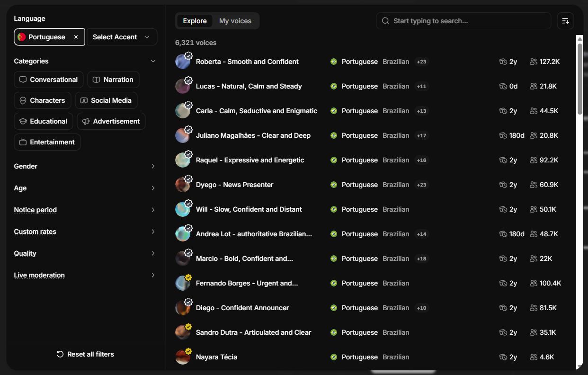Show Roberta's +23 additional languages
The image size is (588, 375).
point(421,62)
